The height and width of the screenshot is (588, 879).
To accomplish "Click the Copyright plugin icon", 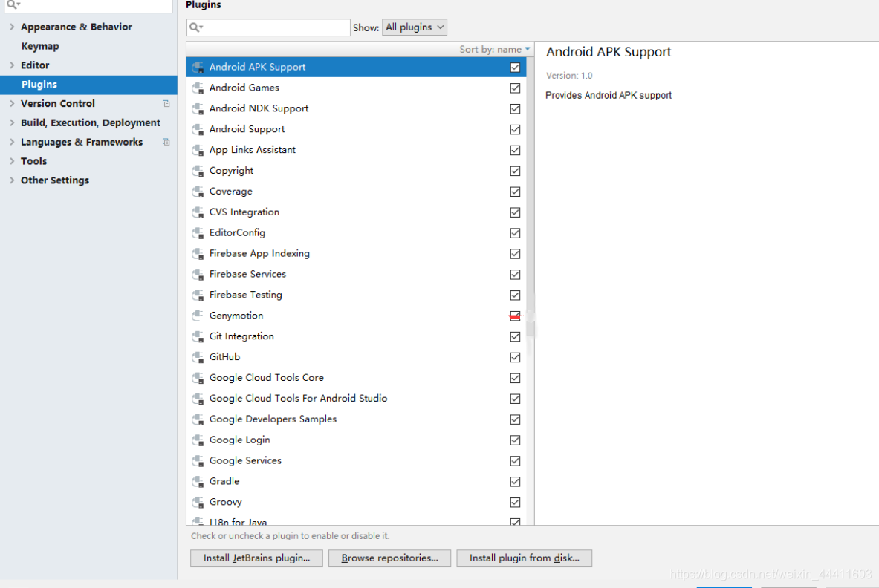I will pos(198,171).
